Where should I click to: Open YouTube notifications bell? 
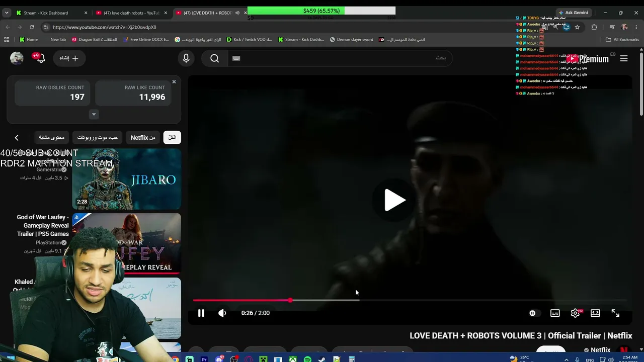(x=40, y=58)
